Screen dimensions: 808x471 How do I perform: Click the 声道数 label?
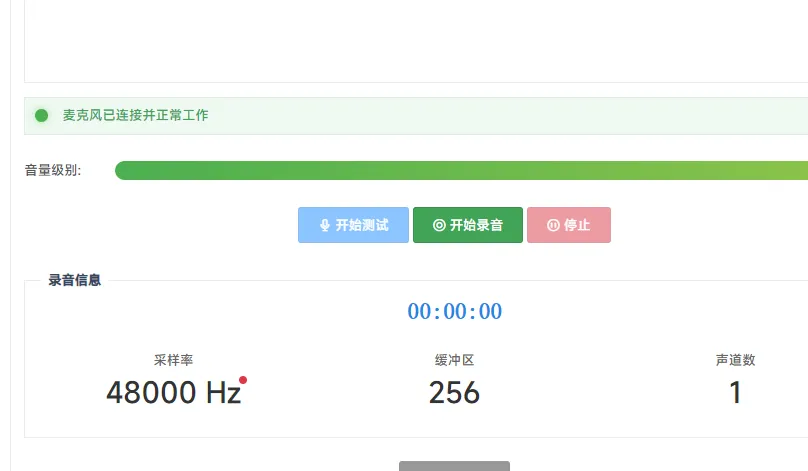735,360
